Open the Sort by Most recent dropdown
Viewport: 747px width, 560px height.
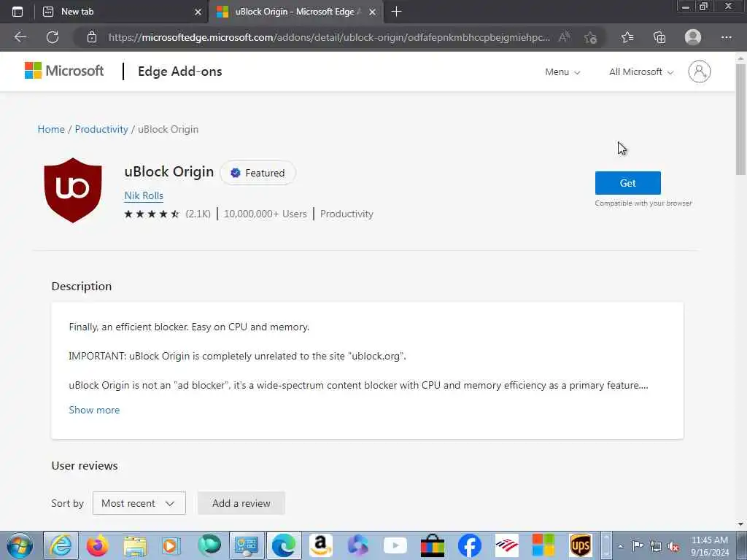coord(139,503)
